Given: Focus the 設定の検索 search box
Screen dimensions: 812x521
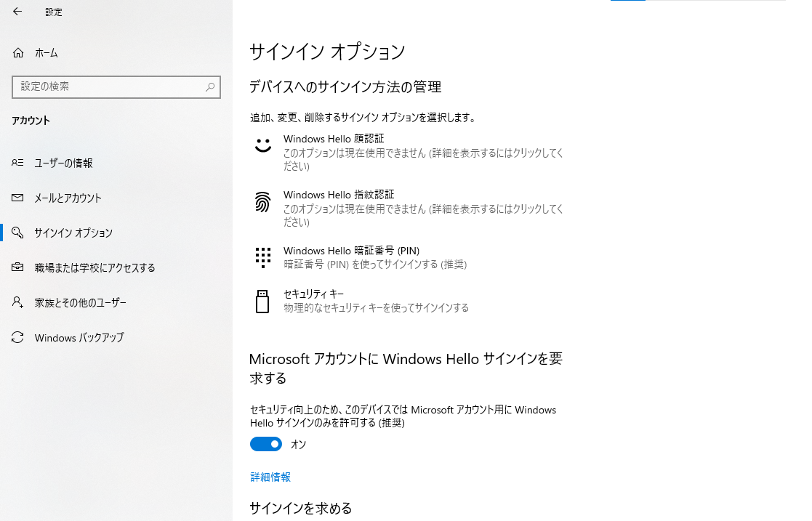Looking at the screenshot, I should 116,87.
